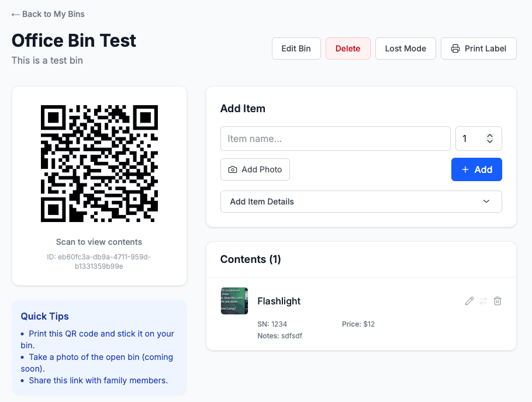
Task: Click the blue Add button
Action: coord(476,169)
